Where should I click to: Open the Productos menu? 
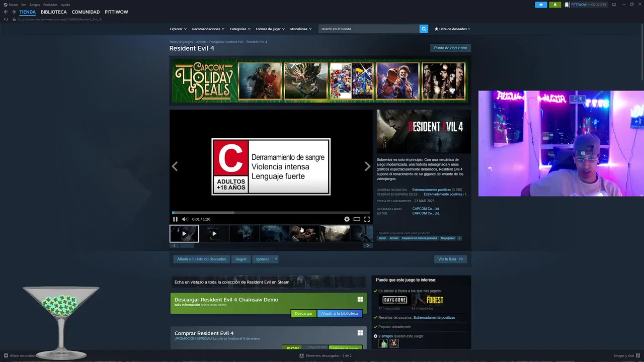50,5
